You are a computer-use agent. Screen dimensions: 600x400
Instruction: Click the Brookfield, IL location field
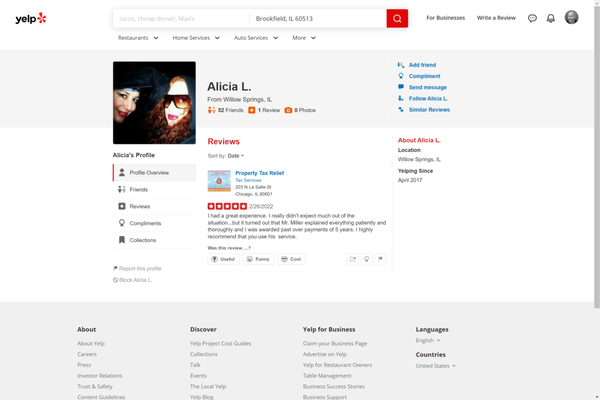click(318, 18)
